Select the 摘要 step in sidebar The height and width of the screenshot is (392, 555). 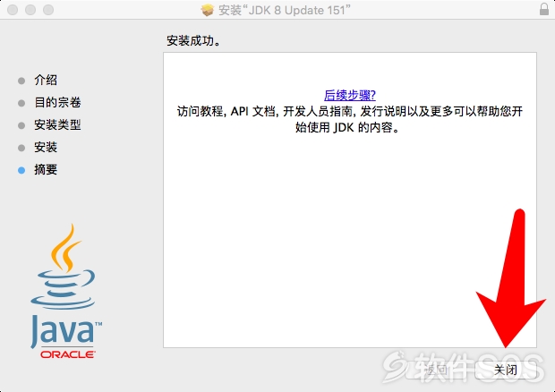click(x=46, y=170)
